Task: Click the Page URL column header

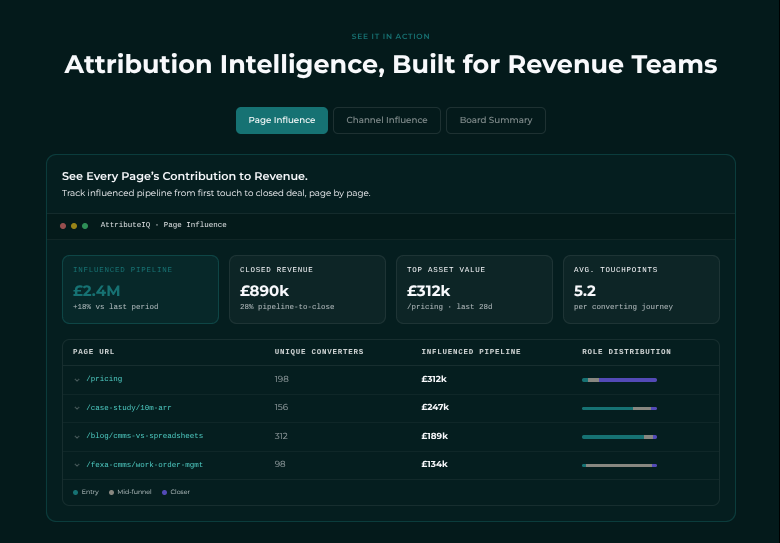Action: point(94,352)
